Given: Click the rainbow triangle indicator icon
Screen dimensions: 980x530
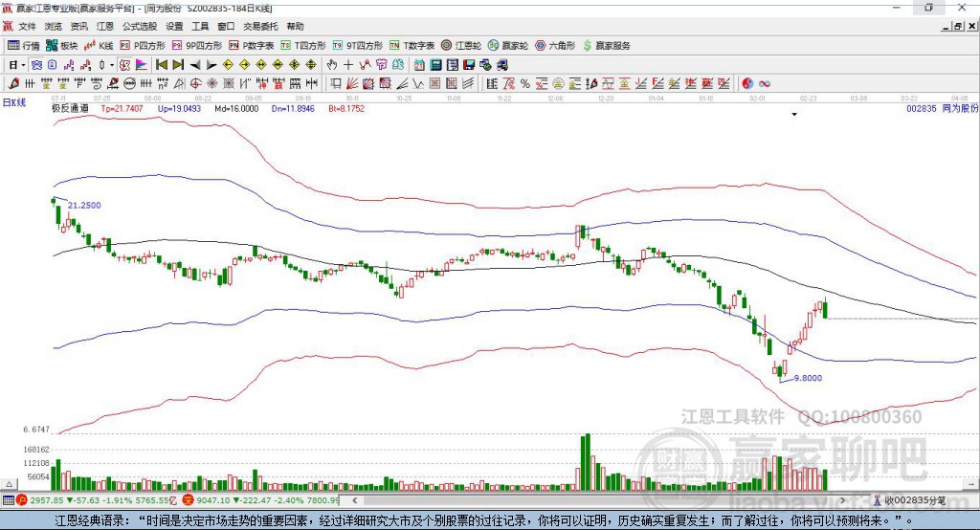Looking at the screenshot, I should point(142,65).
